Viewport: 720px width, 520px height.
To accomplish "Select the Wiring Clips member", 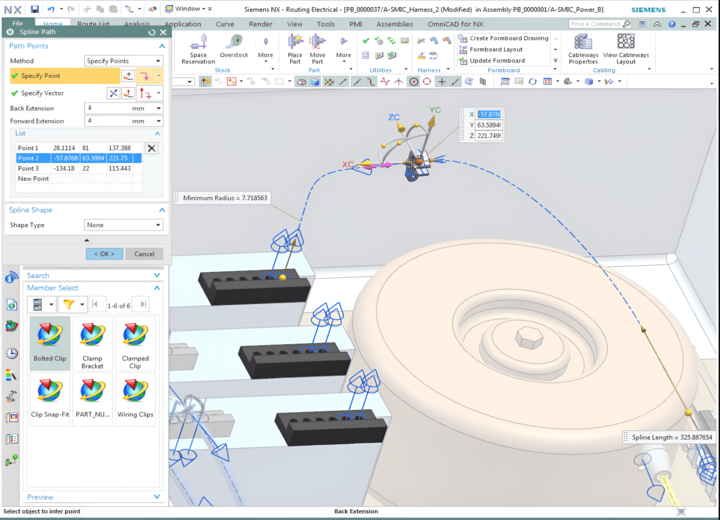I will click(135, 399).
